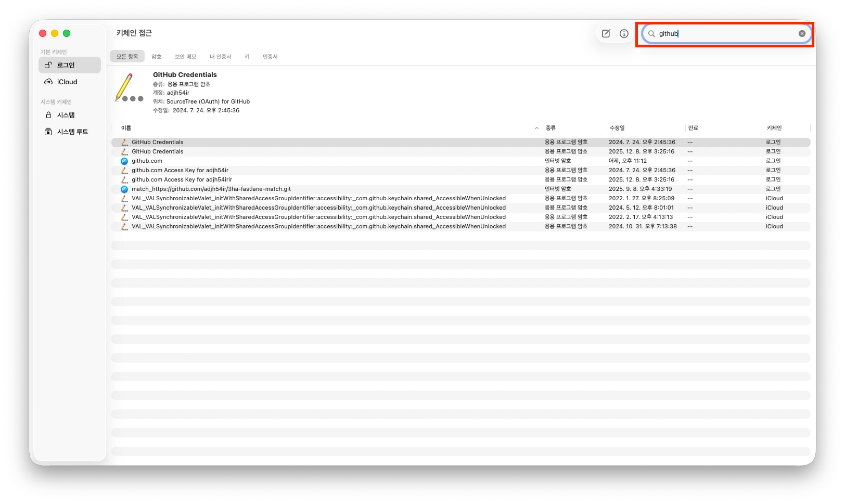Image resolution: width=845 pixels, height=504 pixels.
Task: Focus the search field containing "github"
Action: [726, 33]
